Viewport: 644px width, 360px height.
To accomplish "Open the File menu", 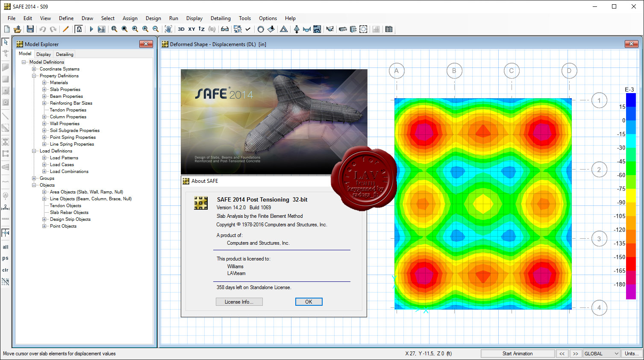I will [12, 18].
